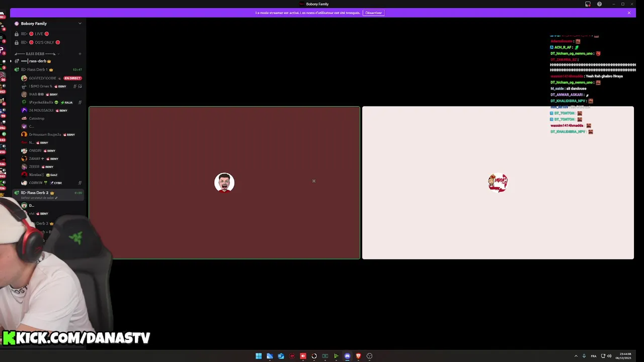Image resolution: width=644 pixels, height=362 pixels.
Task: Open Brave browser from the taskbar
Action: (x=358, y=356)
